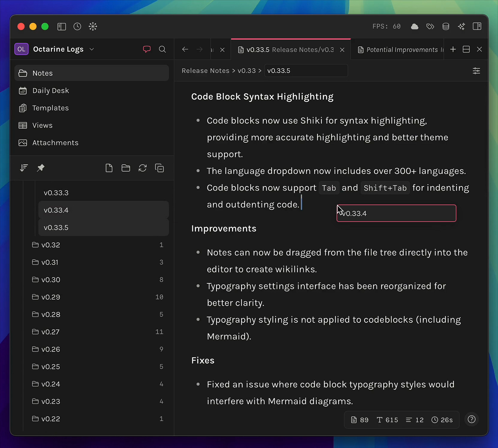Open Views section
Viewport: 498px width, 448px height.
[x=92, y=125]
